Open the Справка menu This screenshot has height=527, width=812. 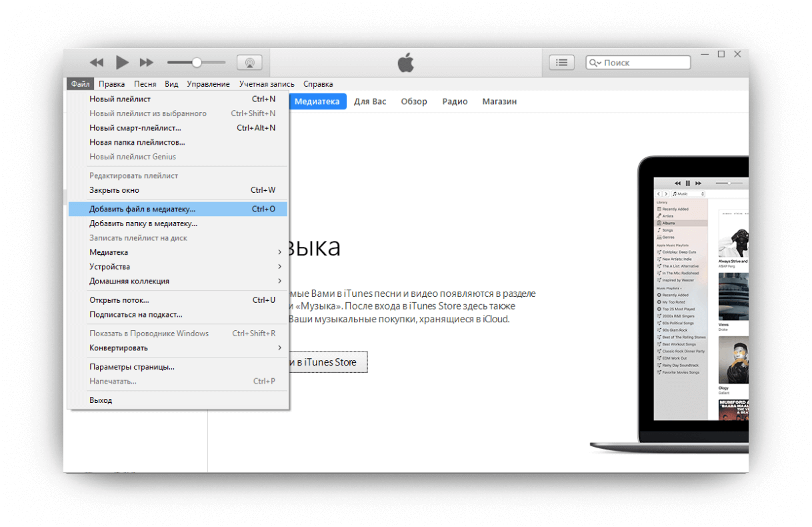[x=318, y=84]
